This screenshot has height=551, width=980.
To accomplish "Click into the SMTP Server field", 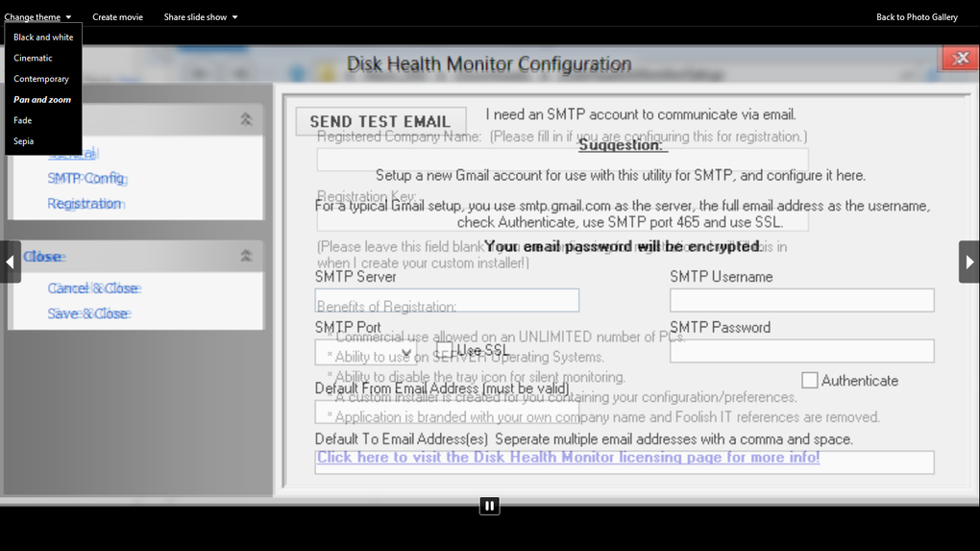I will click(447, 300).
